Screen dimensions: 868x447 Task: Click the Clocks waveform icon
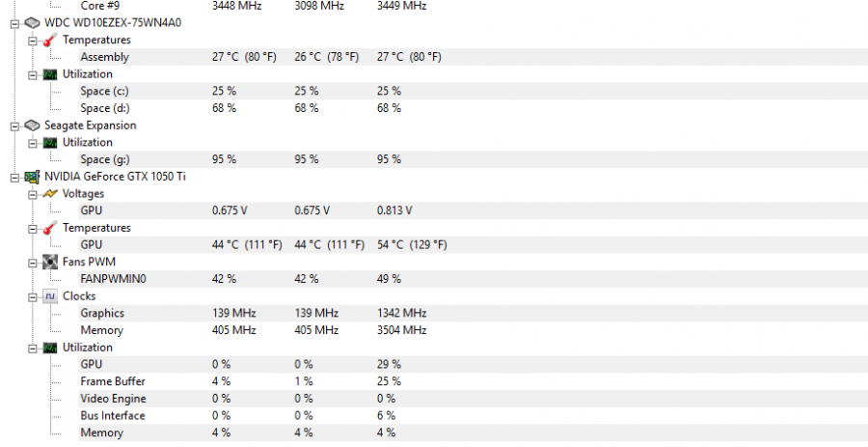coord(50,295)
